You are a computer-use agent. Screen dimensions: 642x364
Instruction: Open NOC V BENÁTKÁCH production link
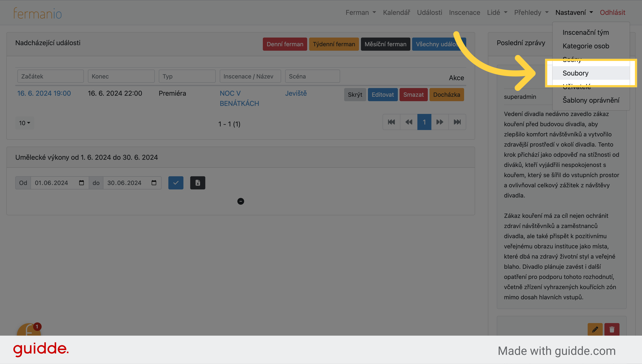(239, 98)
